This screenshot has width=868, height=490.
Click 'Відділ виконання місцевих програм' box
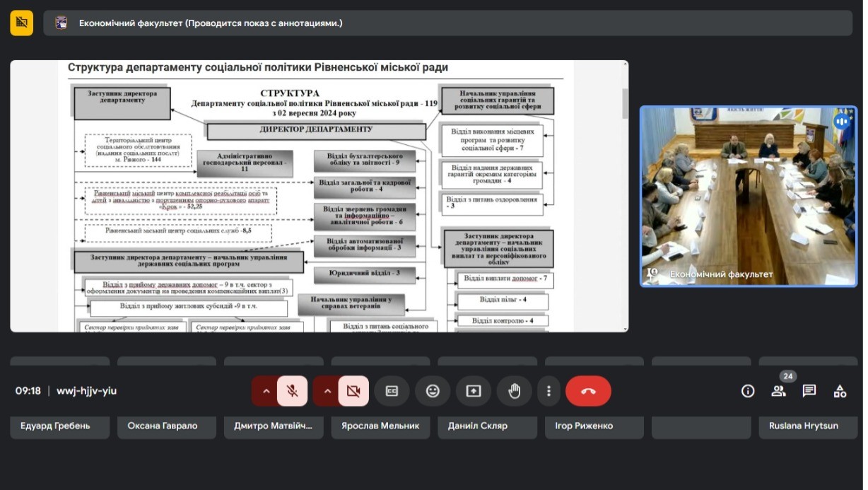point(491,141)
